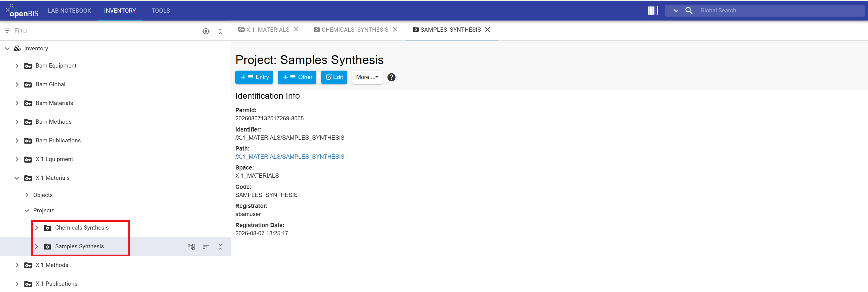Open the barcode scanner icon
Image resolution: width=868 pixels, height=292 pixels.
click(653, 11)
